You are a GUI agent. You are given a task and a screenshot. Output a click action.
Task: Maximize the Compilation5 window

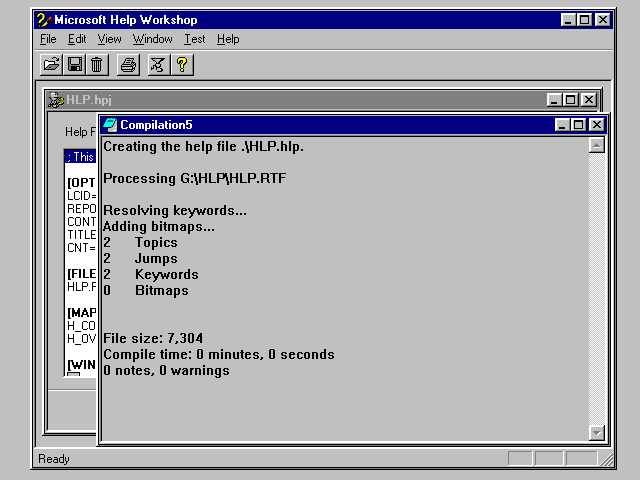point(580,125)
